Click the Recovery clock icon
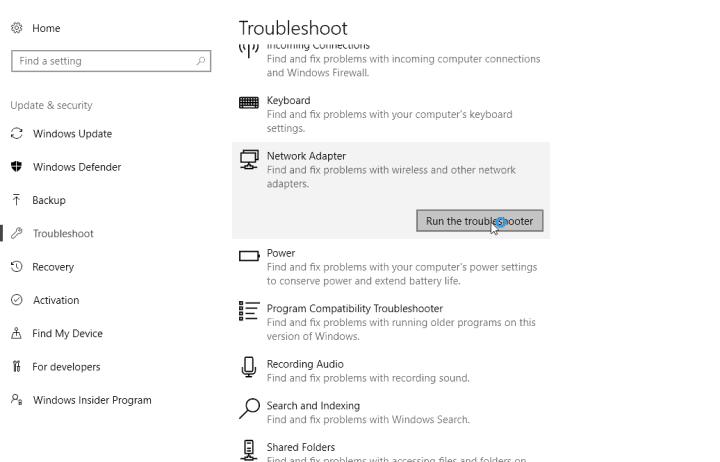The image size is (720, 462). click(x=16, y=267)
